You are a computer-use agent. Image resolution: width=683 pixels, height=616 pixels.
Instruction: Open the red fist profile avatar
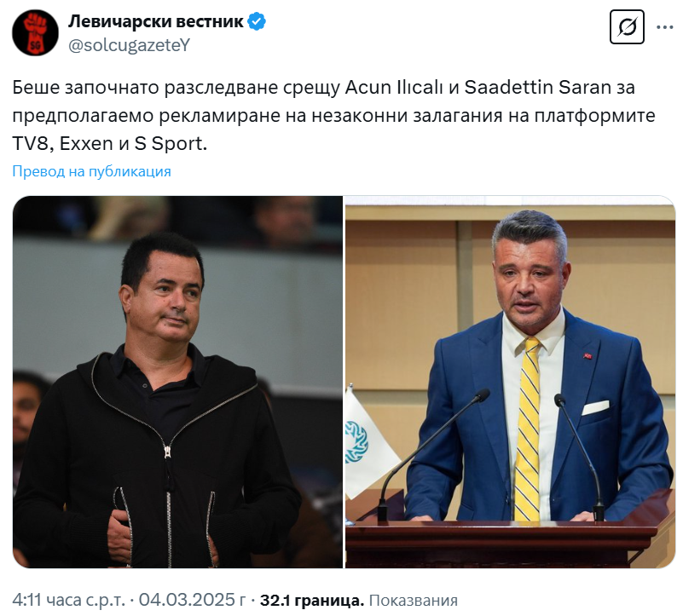coord(35,32)
